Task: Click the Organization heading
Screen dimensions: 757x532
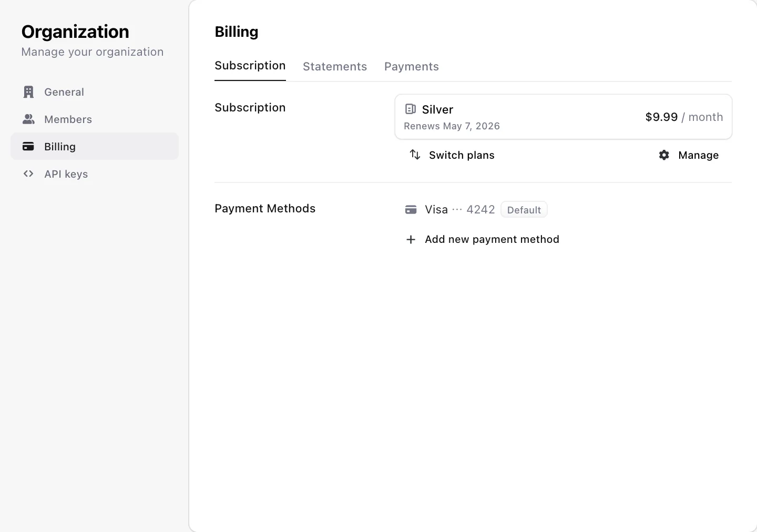Action: pyautogui.click(x=75, y=32)
